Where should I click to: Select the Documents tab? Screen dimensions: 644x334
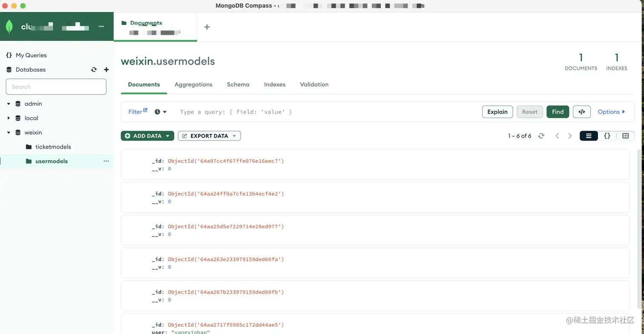[144, 84]
